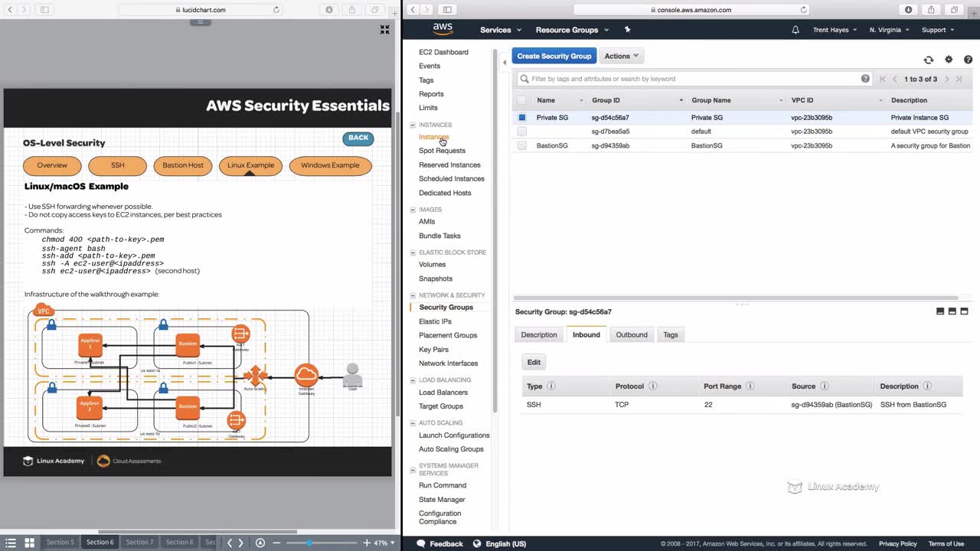Jump to Section 7 in Lucidchart
This screenshot has height=551, width=980.
[x=139, y=543]
